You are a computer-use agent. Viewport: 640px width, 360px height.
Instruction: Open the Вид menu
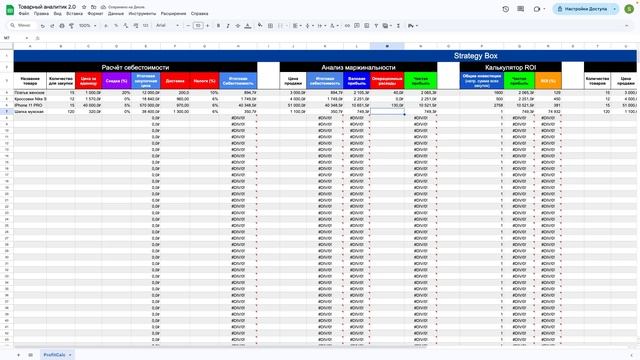(58, 13)
